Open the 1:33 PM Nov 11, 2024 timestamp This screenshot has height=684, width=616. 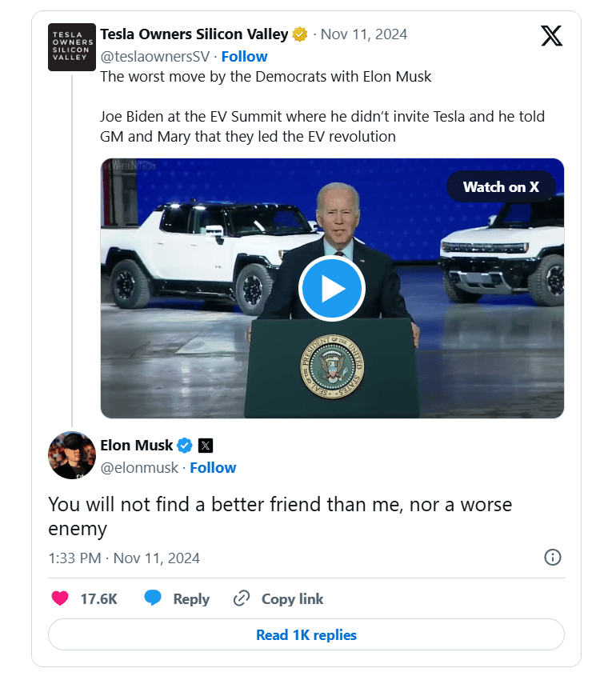124,558
